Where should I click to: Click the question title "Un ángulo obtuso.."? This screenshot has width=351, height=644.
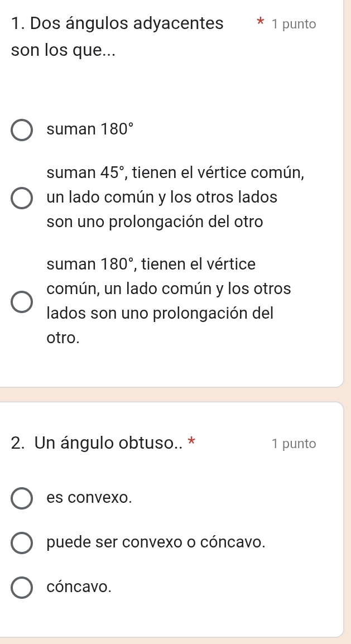pyautogui.click(x=100, y=443)
